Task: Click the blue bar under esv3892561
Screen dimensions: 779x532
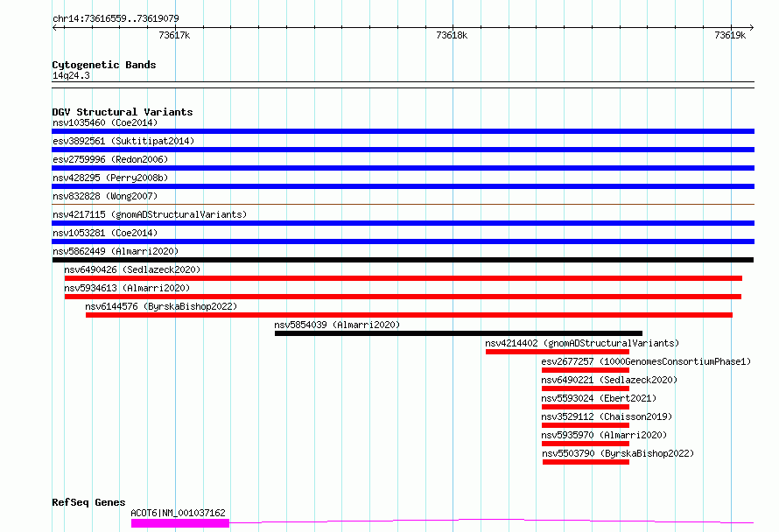Action: pyautogui.click(x=403, y=150)
